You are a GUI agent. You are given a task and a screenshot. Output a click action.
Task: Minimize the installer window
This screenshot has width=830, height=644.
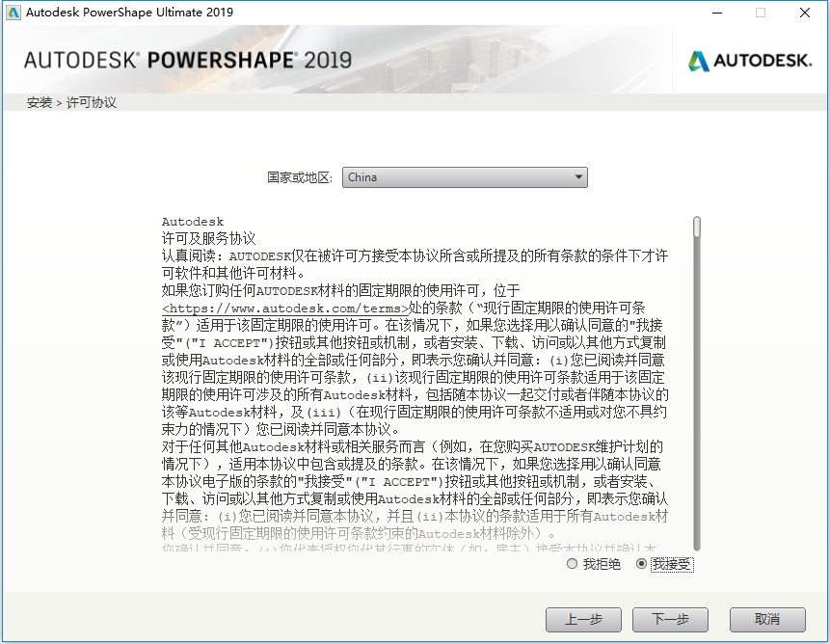[x=717, y=13]
